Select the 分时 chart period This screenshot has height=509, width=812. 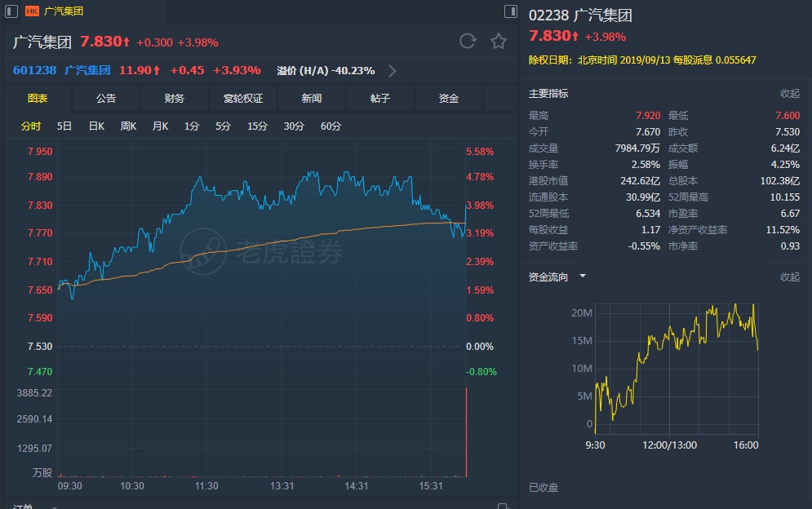(x=30, y=126)
